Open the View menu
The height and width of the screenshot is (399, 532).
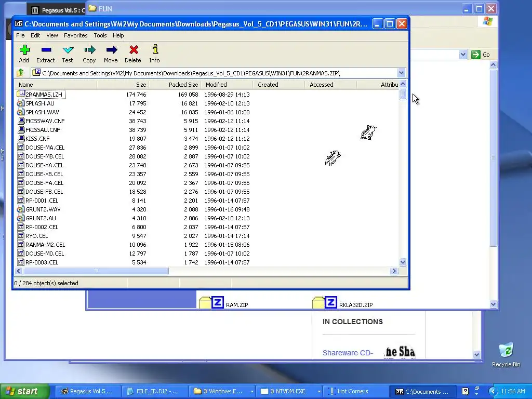coord(52,35)
